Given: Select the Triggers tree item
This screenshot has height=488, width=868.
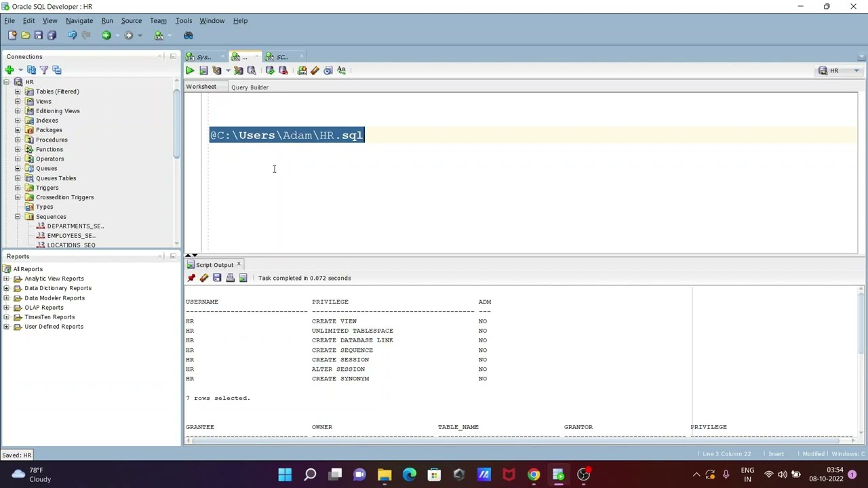Looking at the screenshot, I should click(x=47, y=188).
